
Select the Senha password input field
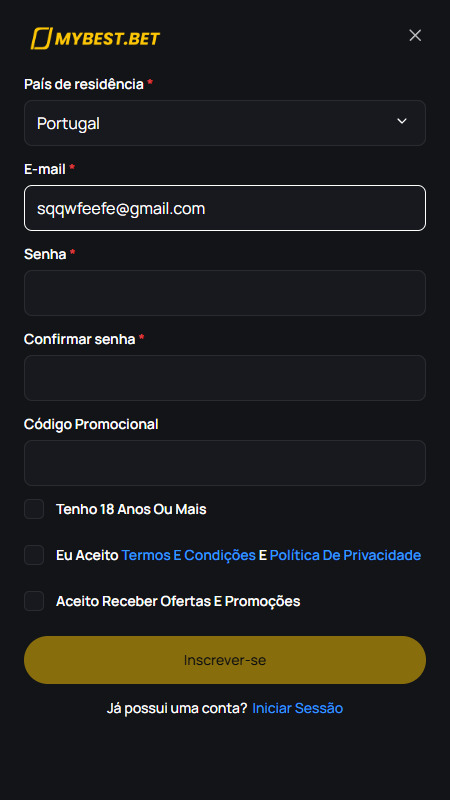[x=225, y=293]
